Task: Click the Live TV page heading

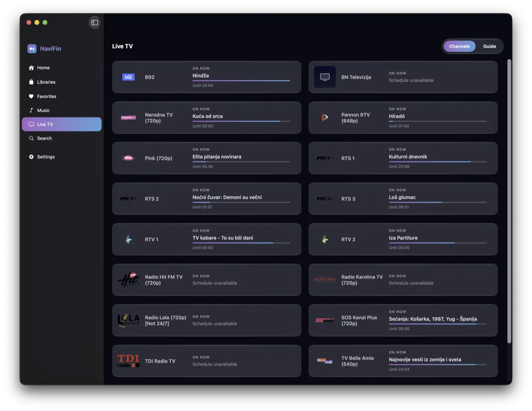Action: (122, 47)
